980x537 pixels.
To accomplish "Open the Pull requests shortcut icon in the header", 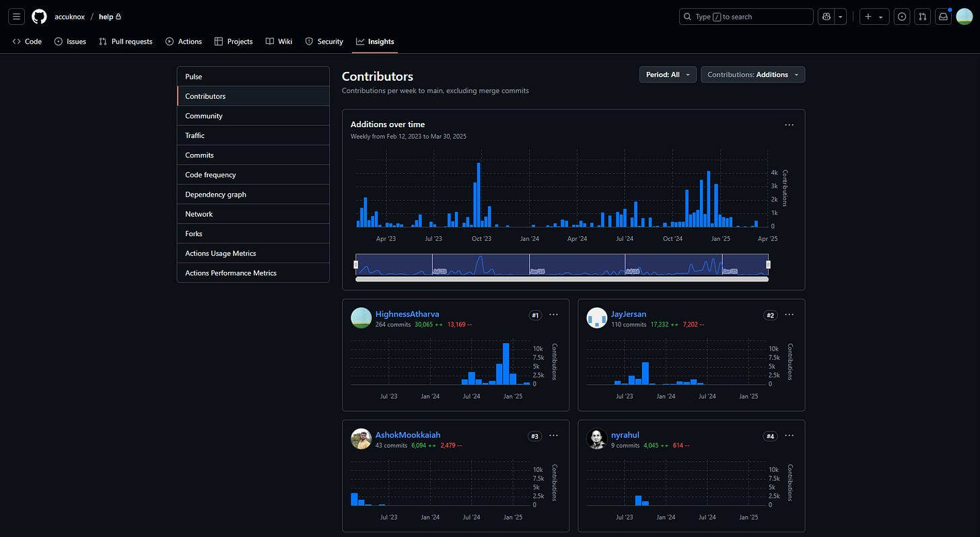I will 923,16.
